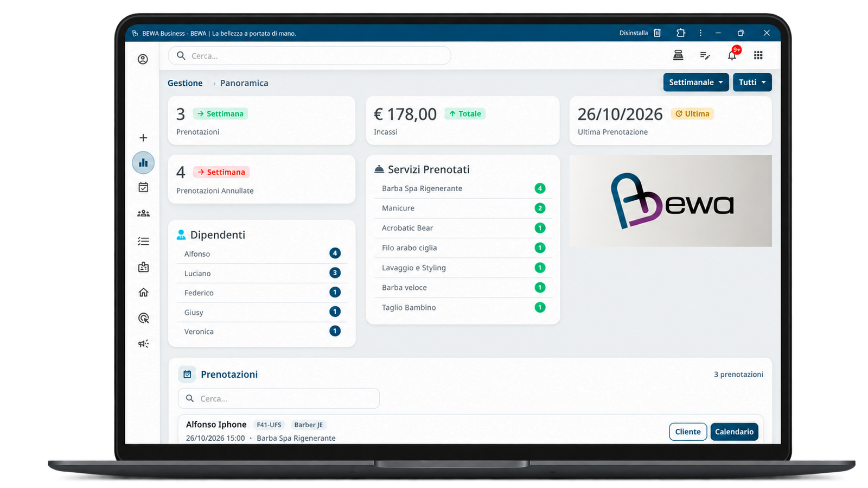This screenshot has height=488, width=868.
Task: Select Giusy in the Dipendenti list
Action: [x=262, y=312]
